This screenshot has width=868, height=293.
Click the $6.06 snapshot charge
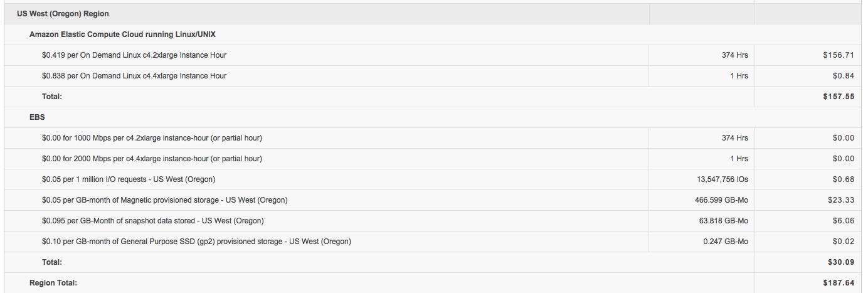[844, 221]
